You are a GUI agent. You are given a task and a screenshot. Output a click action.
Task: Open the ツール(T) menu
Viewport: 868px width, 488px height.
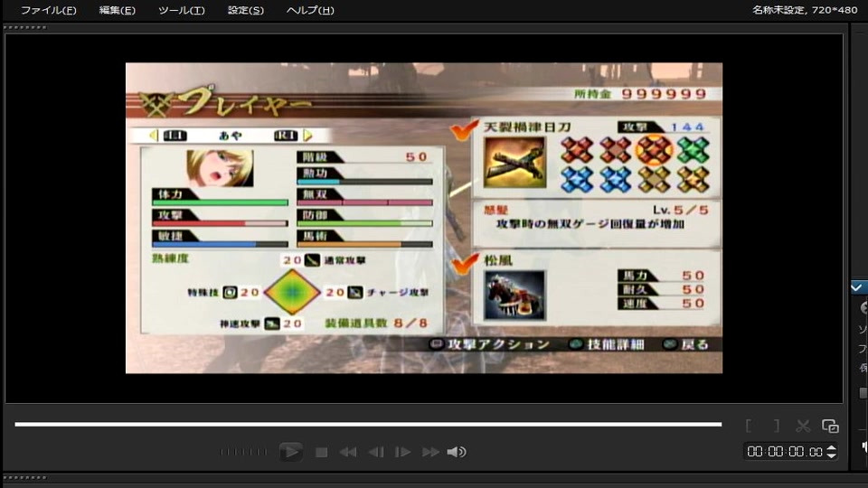(181, 10)
